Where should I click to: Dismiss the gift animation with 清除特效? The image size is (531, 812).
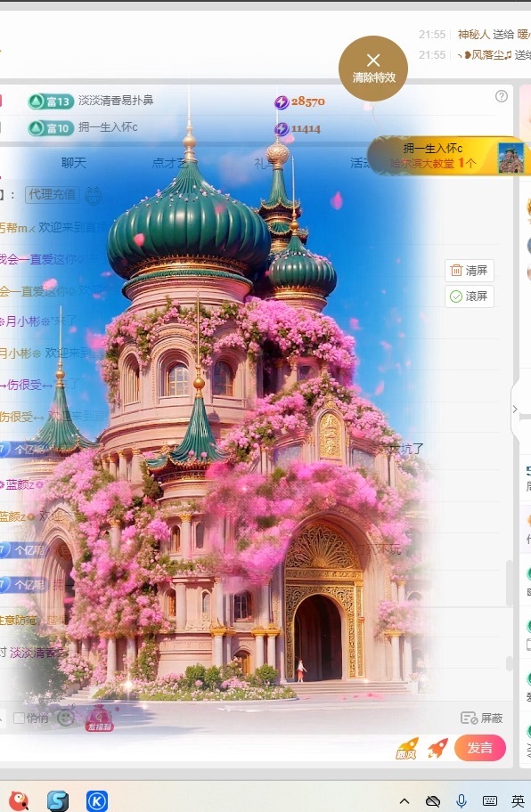click(x=373, y=68)
